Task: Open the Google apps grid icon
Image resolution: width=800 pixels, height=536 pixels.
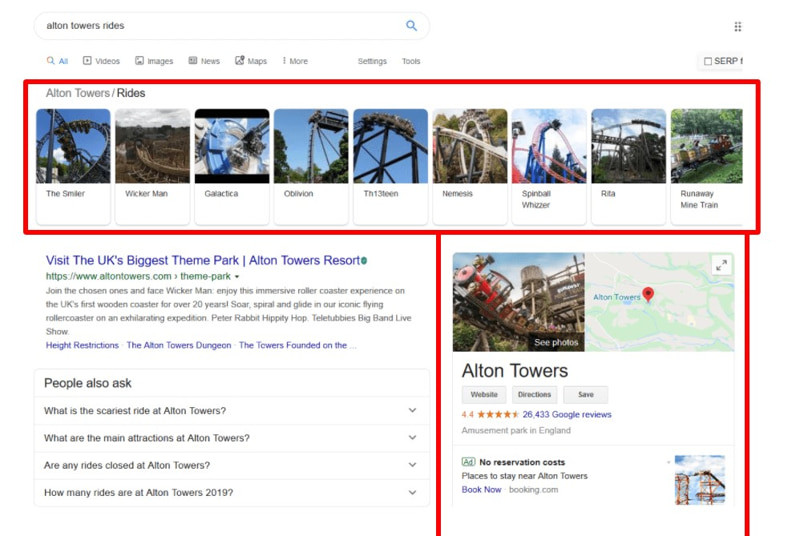Action: tap(737, 27)
